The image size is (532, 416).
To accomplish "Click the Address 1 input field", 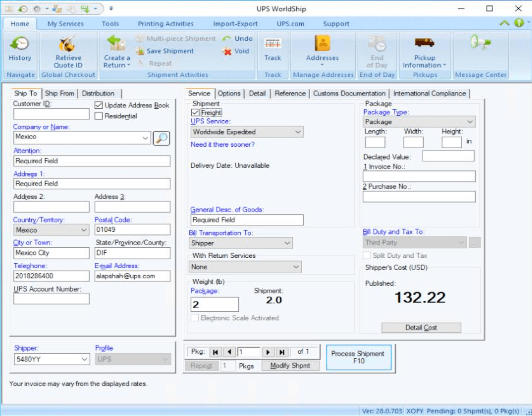I will 92,184.
